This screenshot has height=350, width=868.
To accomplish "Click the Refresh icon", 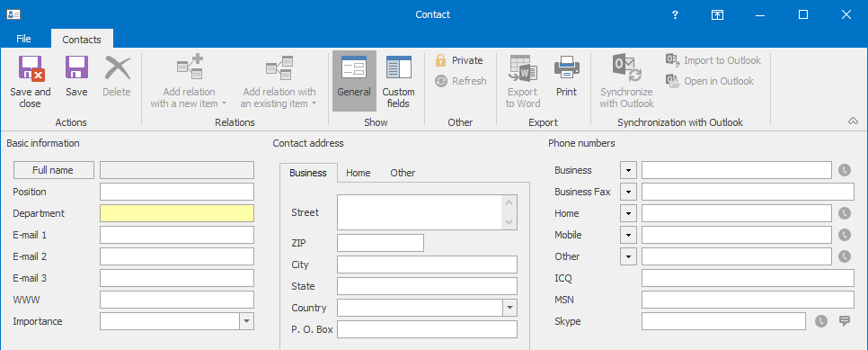I will [440, 81].
